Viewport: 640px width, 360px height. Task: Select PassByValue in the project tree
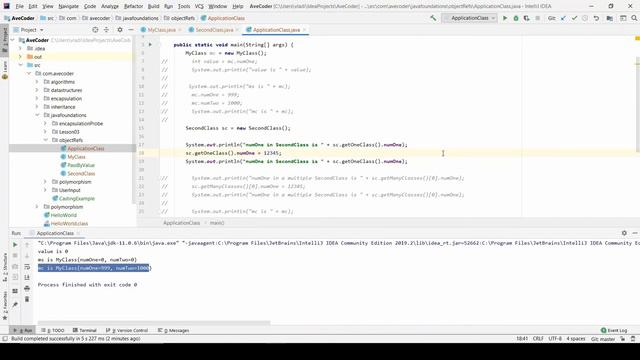pos(81,165)
